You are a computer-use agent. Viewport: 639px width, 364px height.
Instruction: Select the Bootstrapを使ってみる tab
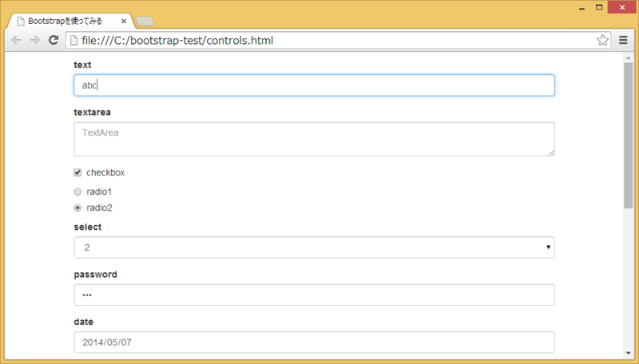click(70, 22)
